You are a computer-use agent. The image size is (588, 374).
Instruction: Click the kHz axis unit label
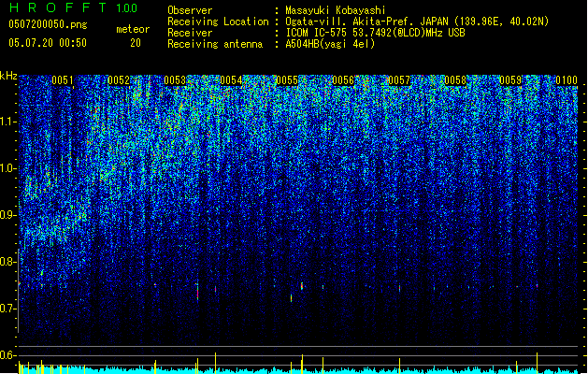8,76
